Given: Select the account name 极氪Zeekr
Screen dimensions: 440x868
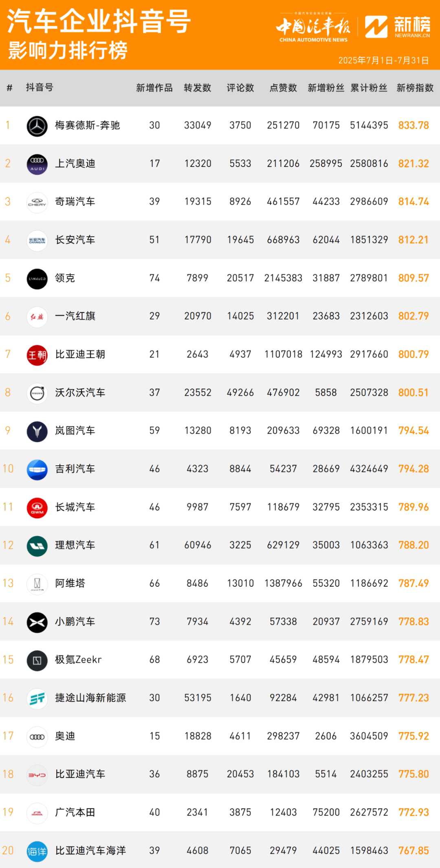Looking at the screenshot, I should click(x=78, y=660).
